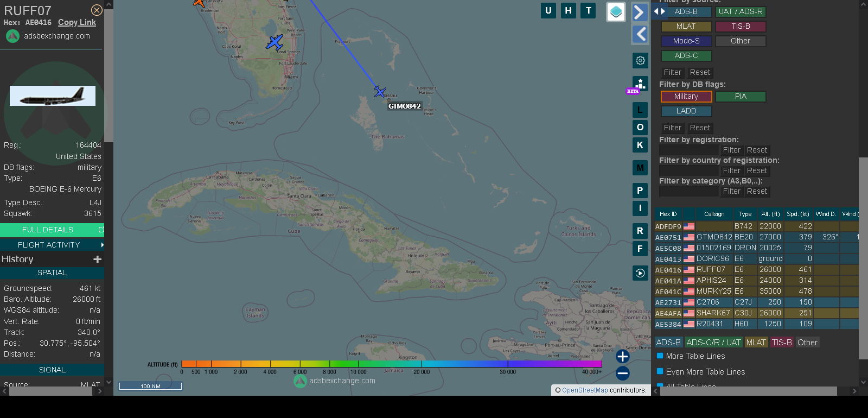Sort table by Type column

pos(745,214)
